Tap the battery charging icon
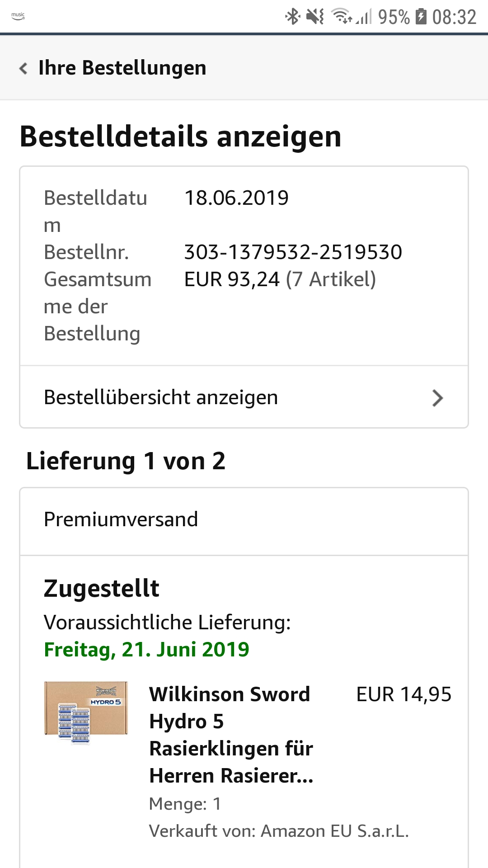This screenshot has height=868, width=488. (421, 17)
